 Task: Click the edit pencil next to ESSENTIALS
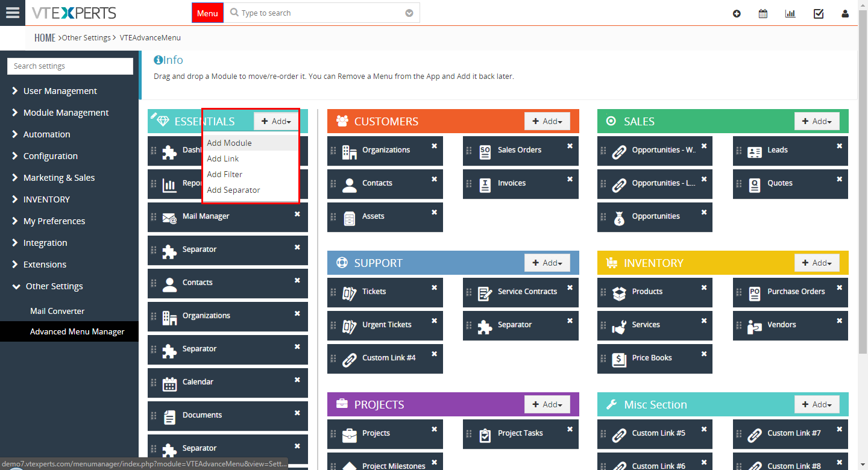pos(154,114)
